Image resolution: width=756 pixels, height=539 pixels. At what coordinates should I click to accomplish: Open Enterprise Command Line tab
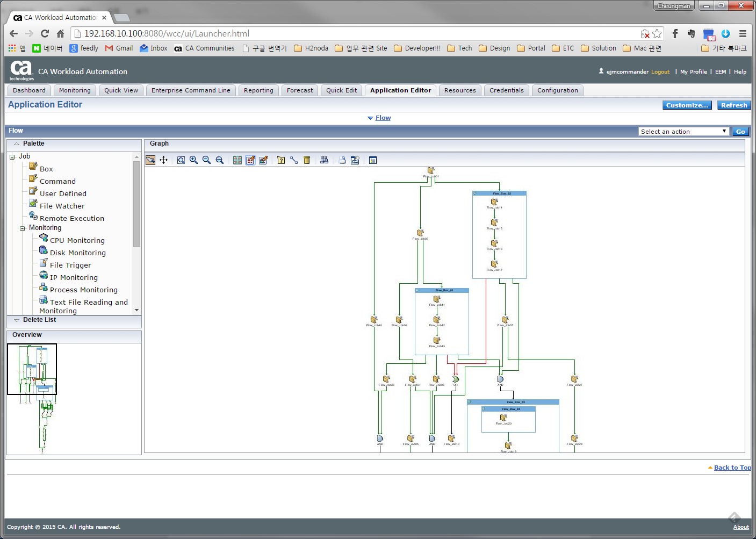[x=191, y=90]
